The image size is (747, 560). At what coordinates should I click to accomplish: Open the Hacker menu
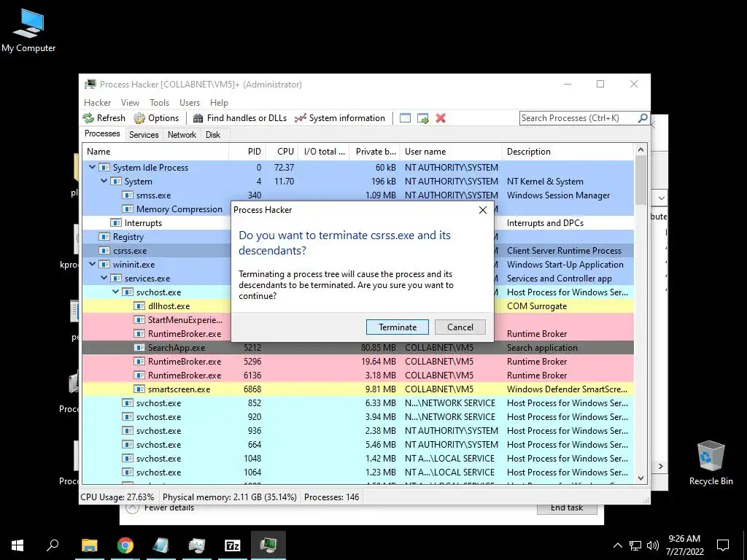pyautogui.click(x=97, y=103)
